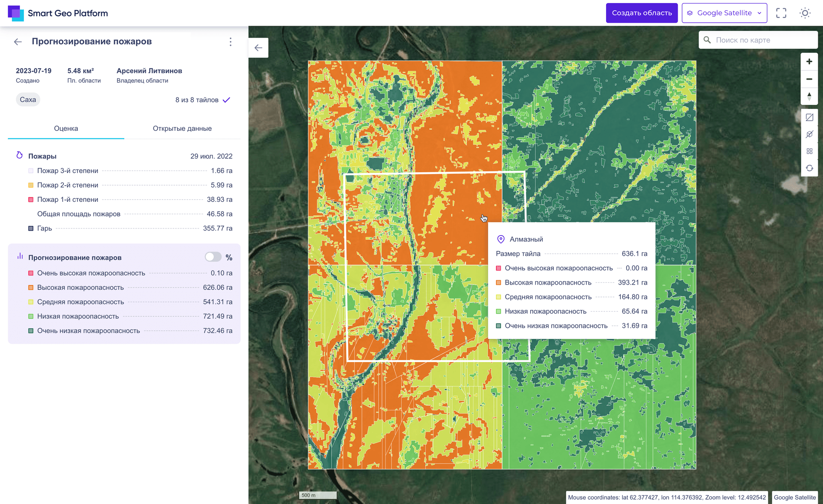Click the Гарь color swatch

pos(31,228)
